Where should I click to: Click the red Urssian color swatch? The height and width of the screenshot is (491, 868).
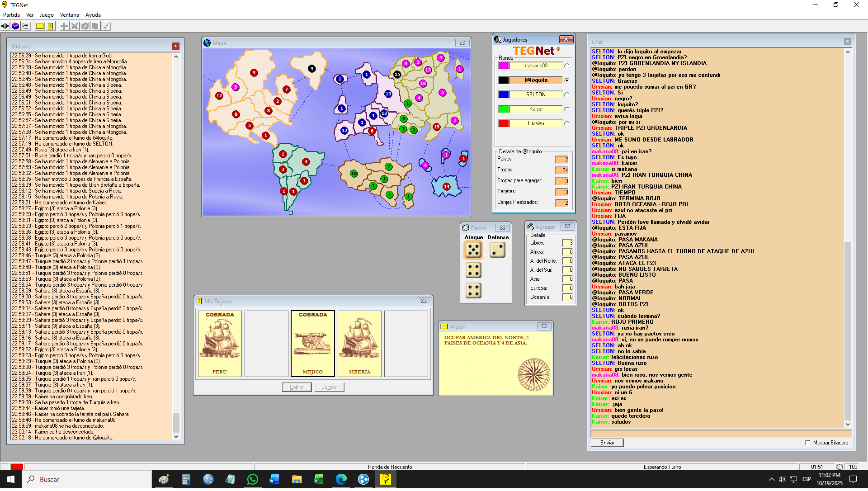[504, 123]
